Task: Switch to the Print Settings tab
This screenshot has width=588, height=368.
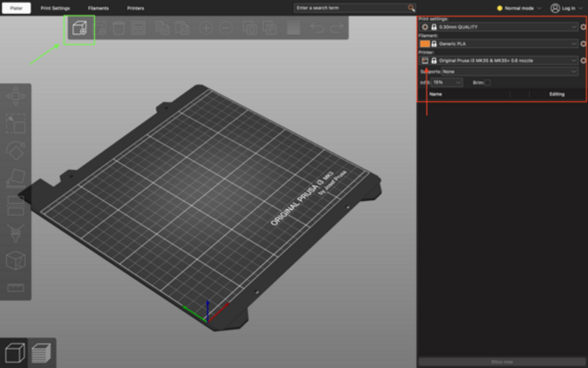Action: click(x=55, y=8)
